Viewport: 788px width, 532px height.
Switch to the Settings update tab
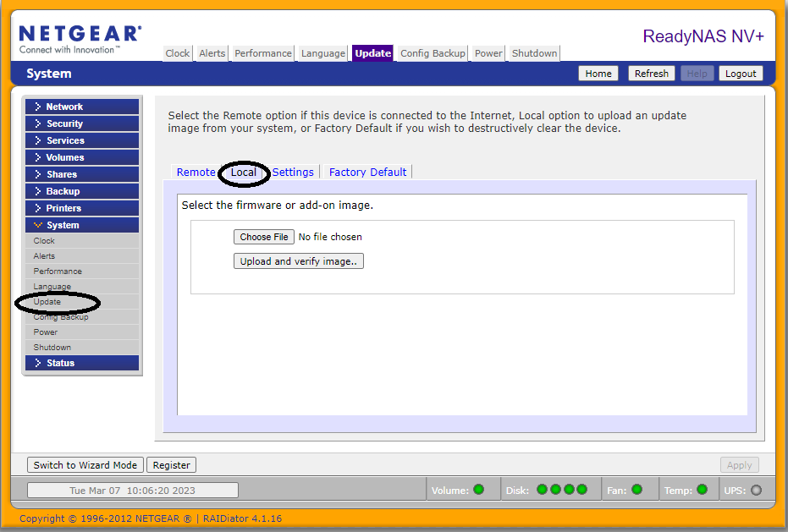[293, 172]
